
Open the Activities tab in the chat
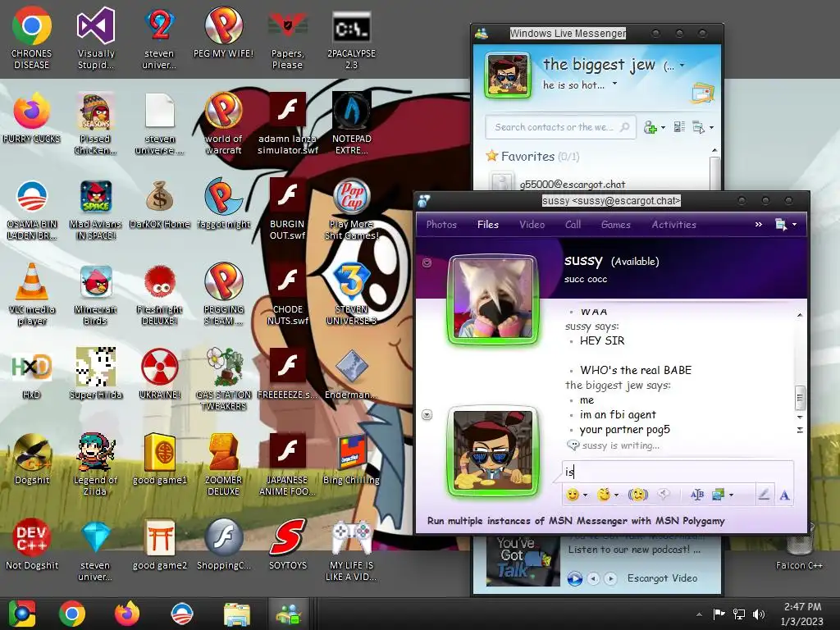pos(674,225)
